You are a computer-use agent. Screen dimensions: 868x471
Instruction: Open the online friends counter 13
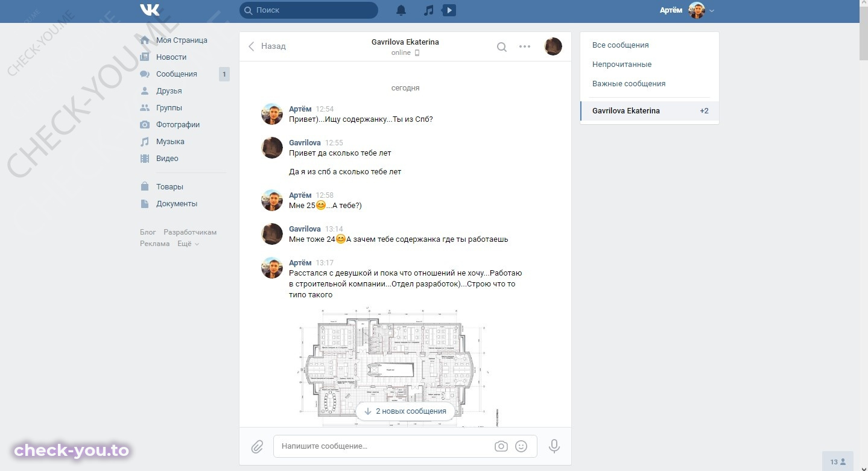[837, 461]
